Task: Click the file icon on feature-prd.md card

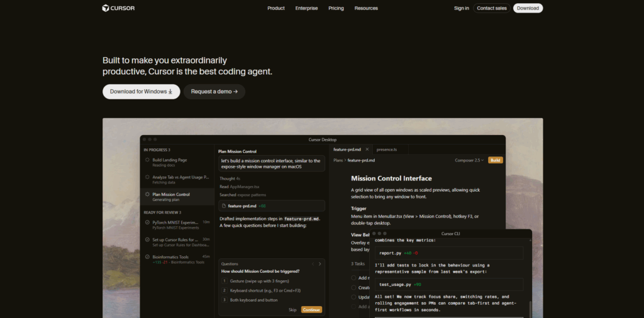Action: click(224, 206)
